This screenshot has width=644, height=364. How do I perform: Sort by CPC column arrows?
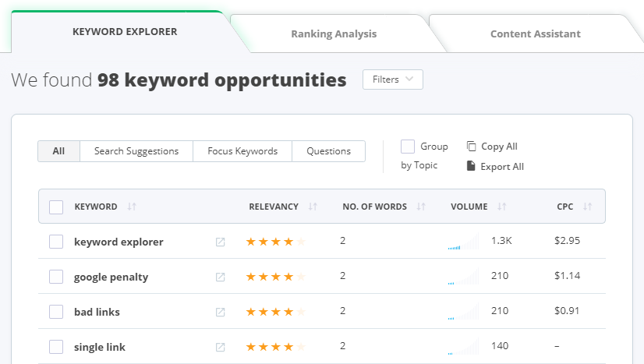pos(588,207)
